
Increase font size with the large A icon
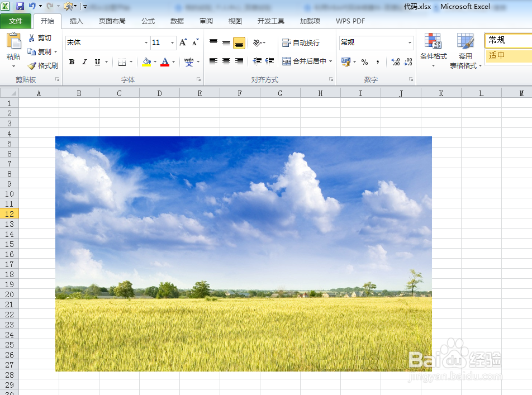[183, 42]
